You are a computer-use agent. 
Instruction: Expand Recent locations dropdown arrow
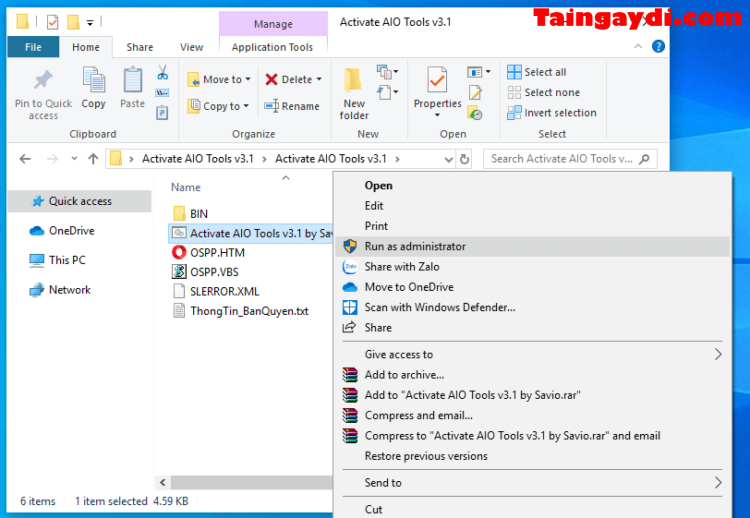[74, 158]
